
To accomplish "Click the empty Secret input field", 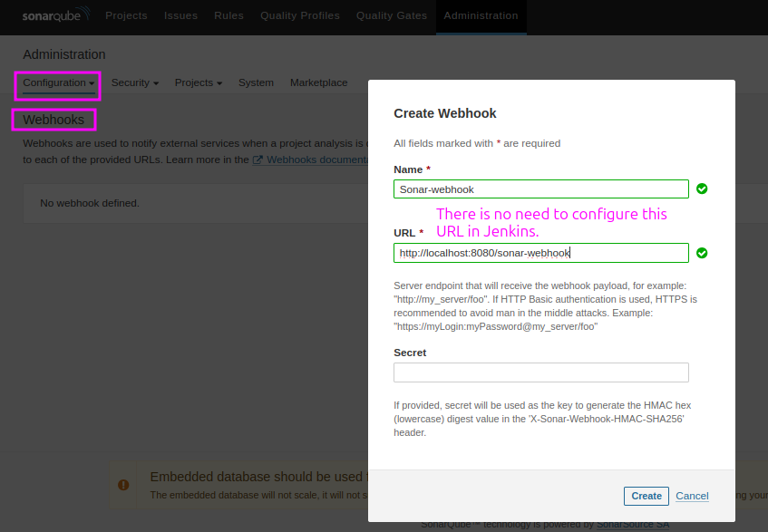I will pos(540,372).
